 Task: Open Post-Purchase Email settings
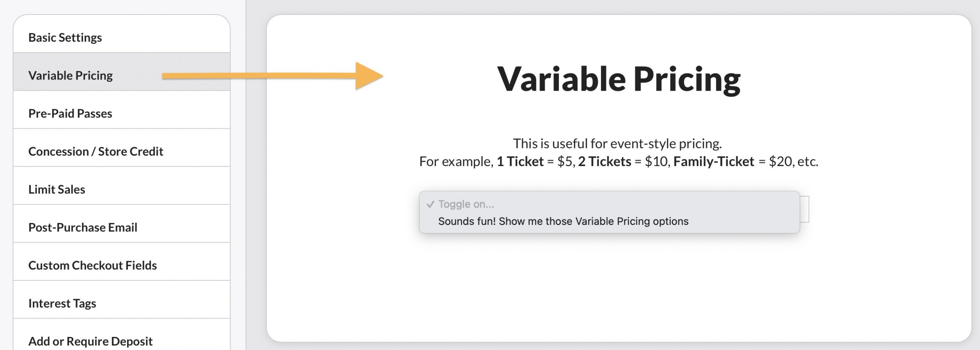[x=83, y=227]
